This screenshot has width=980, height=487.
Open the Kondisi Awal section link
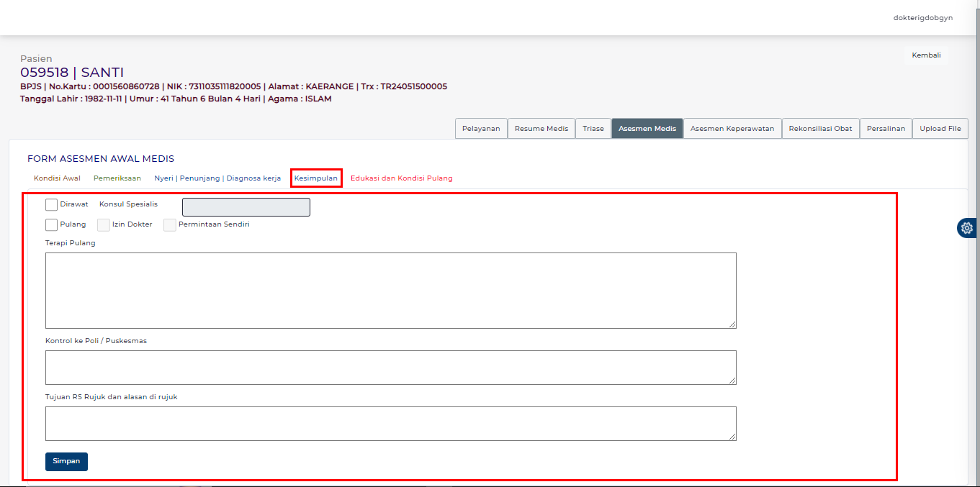57,178
